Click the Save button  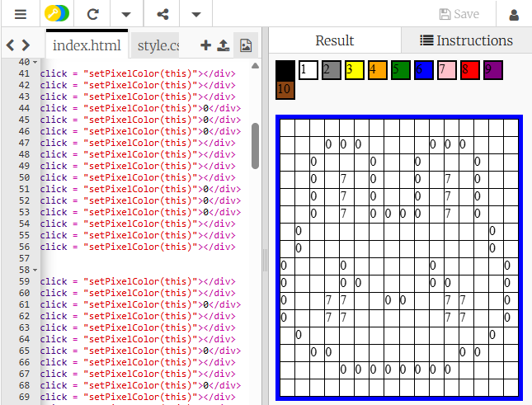pyautogui.click(x=459, y=14)
